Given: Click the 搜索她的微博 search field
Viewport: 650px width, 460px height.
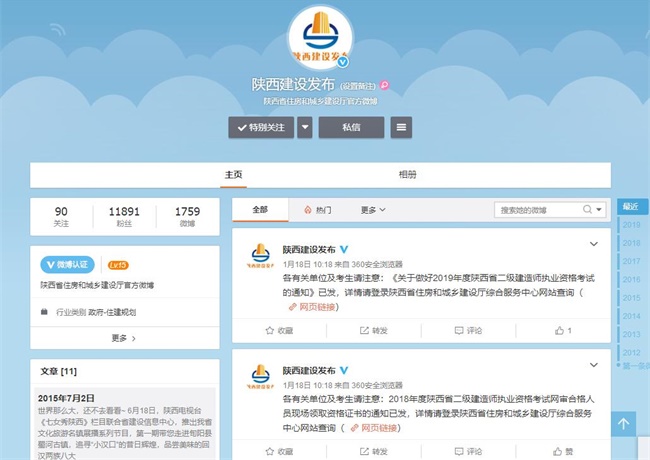Looking at the screenshot, I should click(538, 210).
